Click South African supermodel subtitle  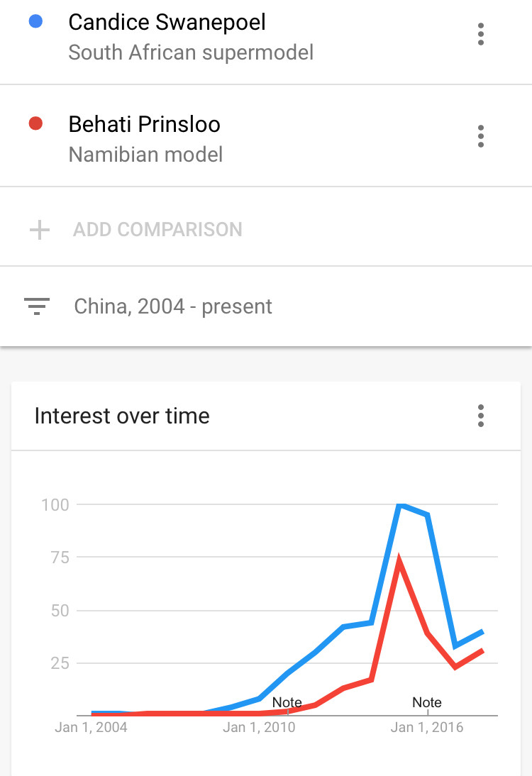(191, 52)
